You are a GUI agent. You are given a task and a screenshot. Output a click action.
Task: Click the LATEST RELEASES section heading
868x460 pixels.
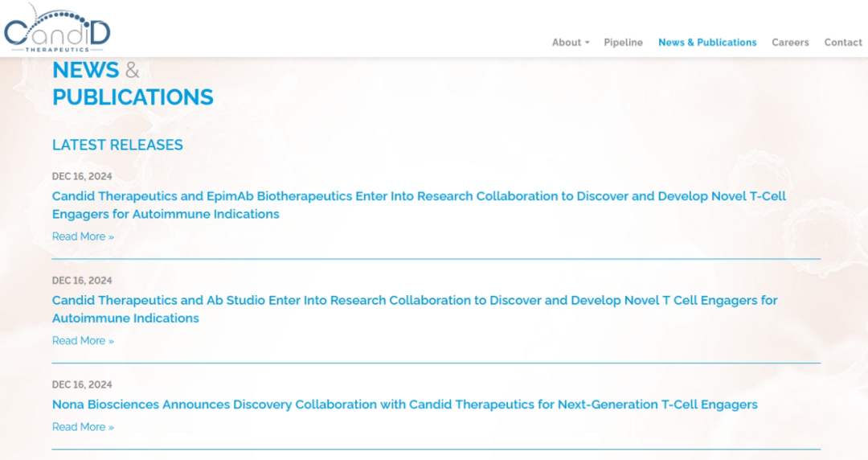click(x=117, y=145)
